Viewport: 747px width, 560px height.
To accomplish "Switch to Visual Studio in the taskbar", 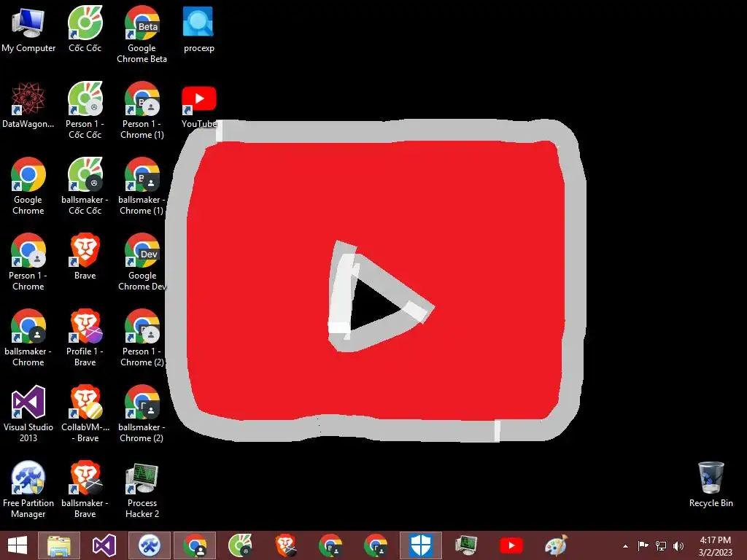I will [104, 545].
